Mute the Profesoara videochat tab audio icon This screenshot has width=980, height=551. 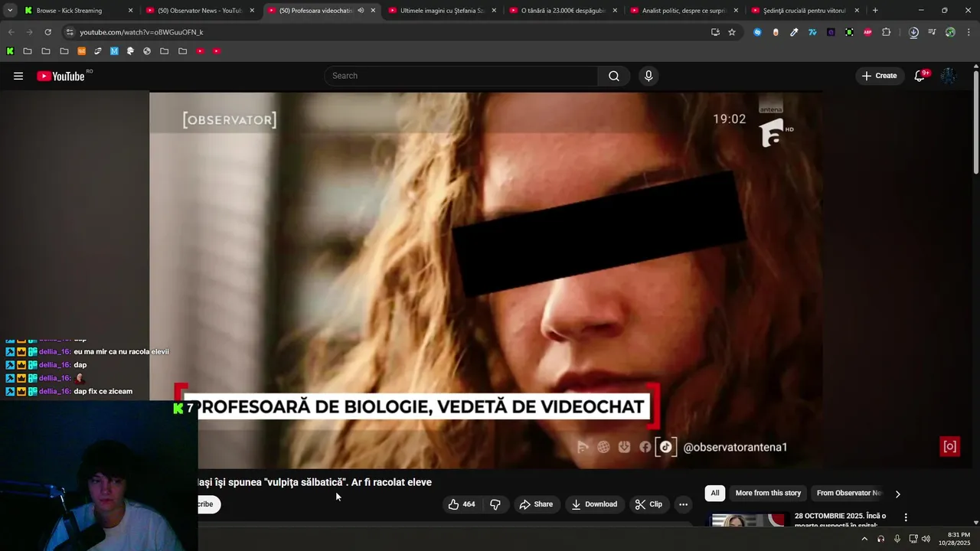[x=361, y=11]
